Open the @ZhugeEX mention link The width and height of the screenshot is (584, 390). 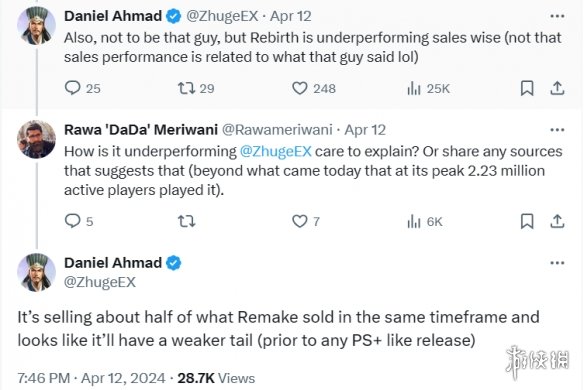pyautogui.click(x=276, y=152)
